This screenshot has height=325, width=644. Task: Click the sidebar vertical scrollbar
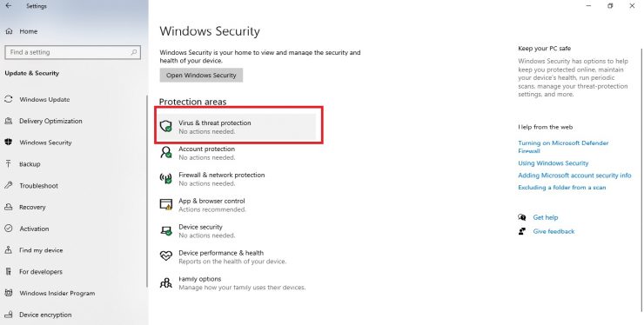point(146,191)
